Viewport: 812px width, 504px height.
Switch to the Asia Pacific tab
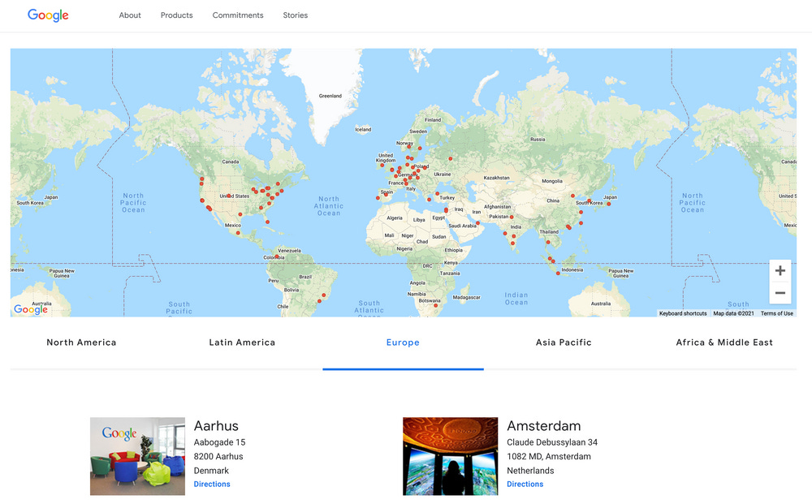tap(564, 342)
